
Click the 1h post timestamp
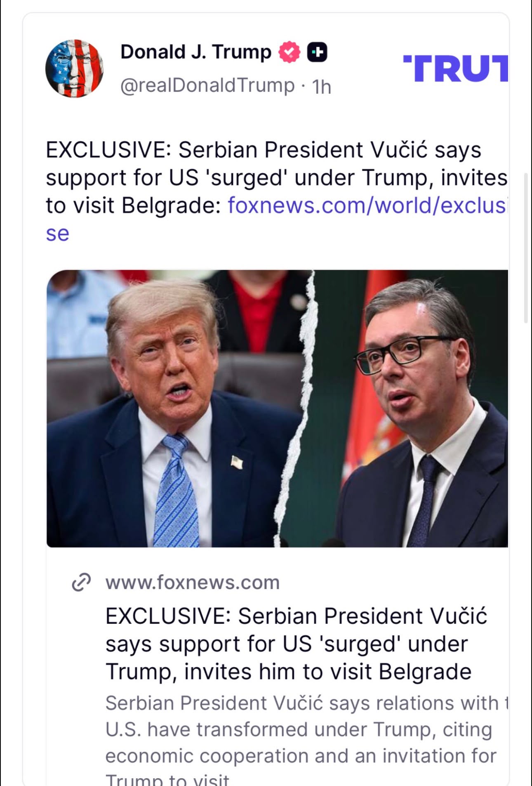[x=321, y=87]
